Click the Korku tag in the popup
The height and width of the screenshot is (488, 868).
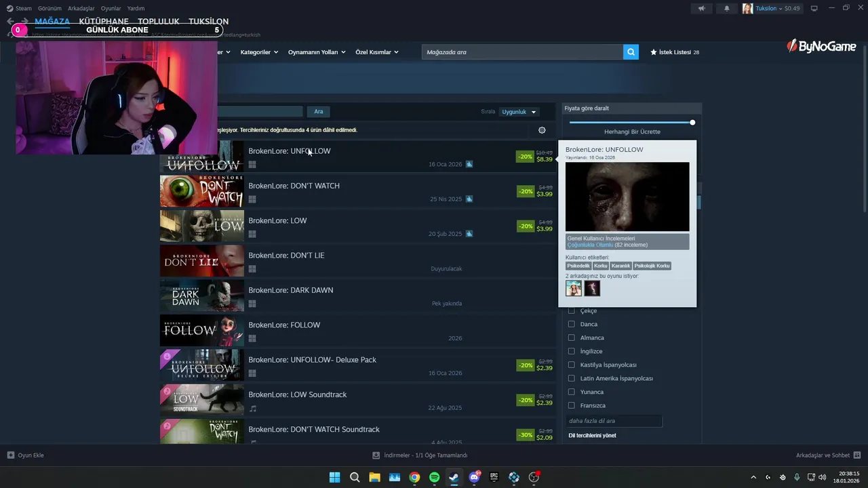[601, 266]
